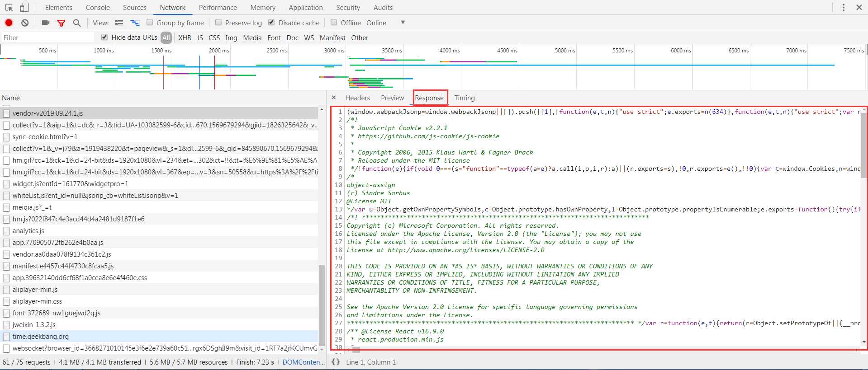The image size is (868, 370).
Task: Click the response pane vertical scrollbar
Action: click(864, 145)
